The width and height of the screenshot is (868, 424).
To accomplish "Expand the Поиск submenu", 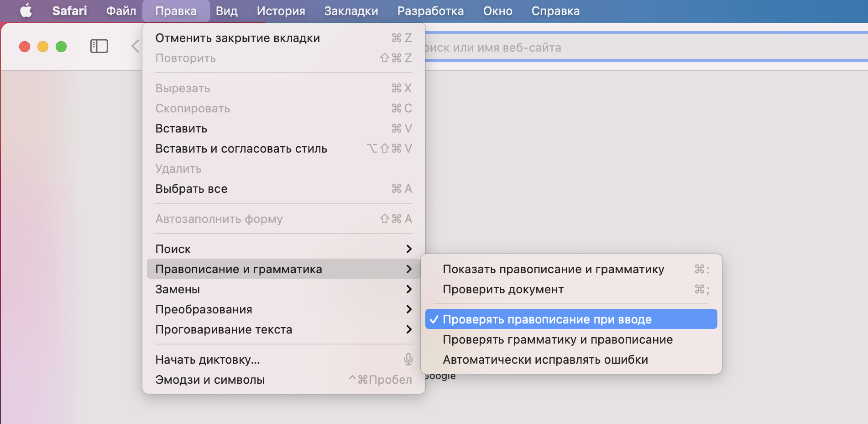I will [284, 249].
